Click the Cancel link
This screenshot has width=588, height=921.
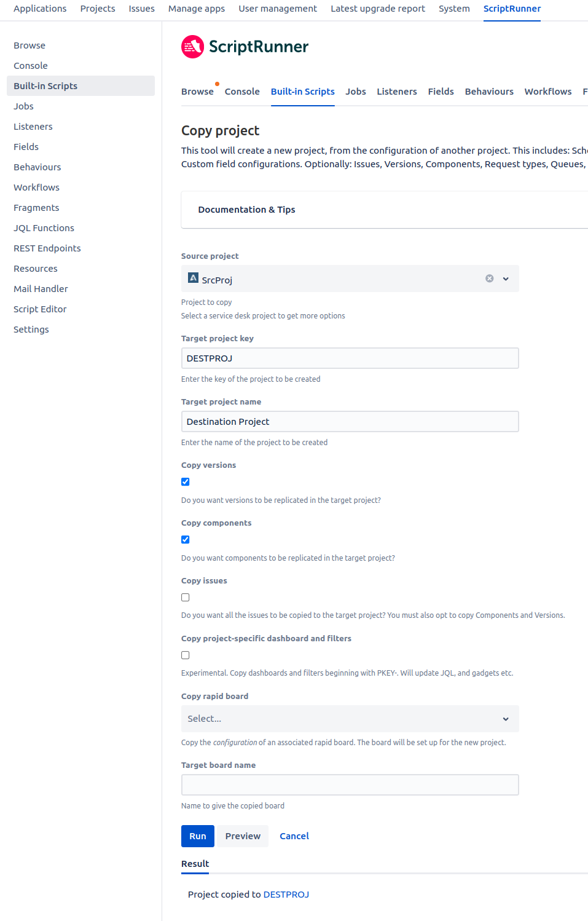294,836
